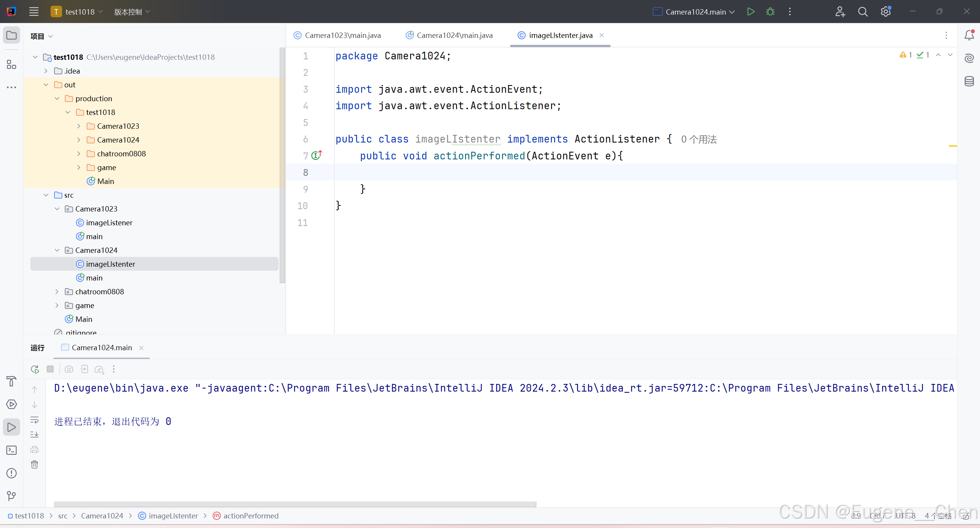This screenshot has height=528, width=980.
Task: Click the Clear All trash icon
Action: pos(34,465)
